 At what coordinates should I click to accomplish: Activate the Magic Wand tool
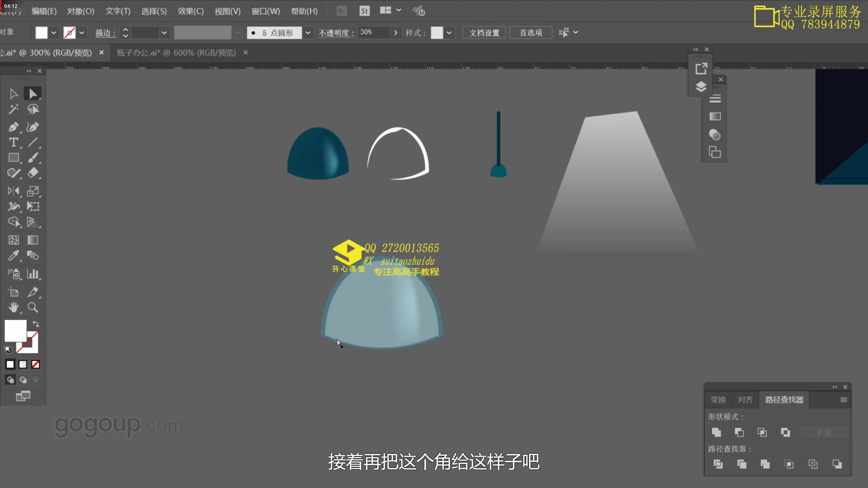pos(14,109)
